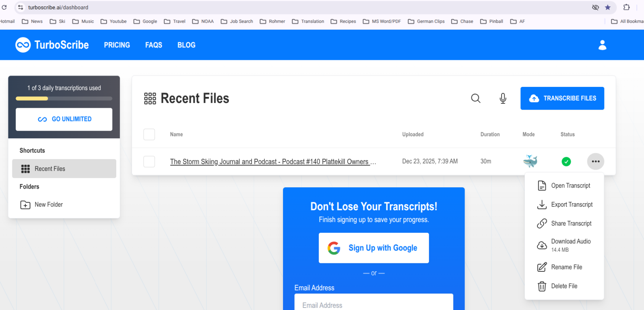Open the German Clips bookmarks folder
Screen dimensions: 644x310
(426, 21)
